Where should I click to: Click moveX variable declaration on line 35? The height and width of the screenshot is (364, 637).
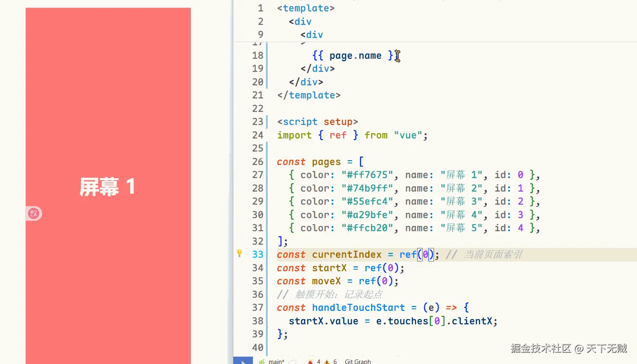click(326, 281)
